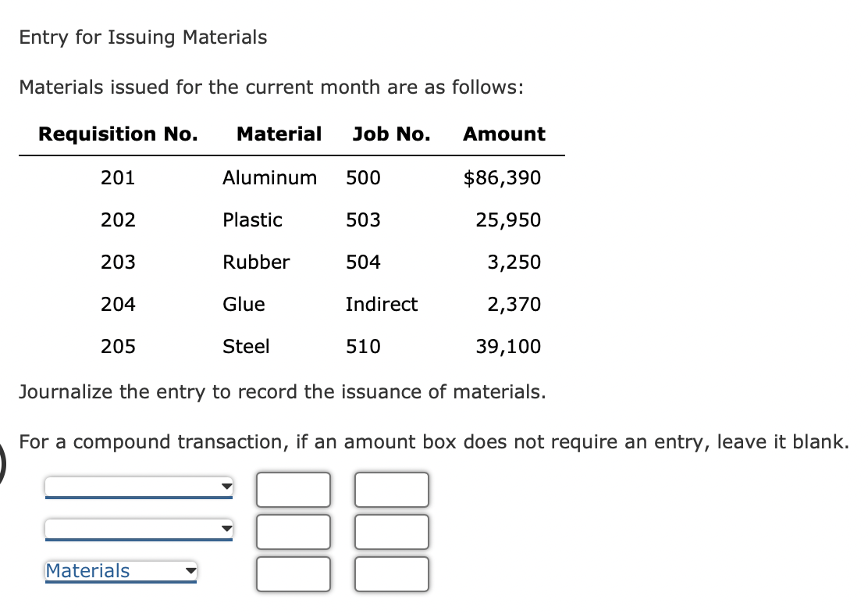Click the first row credit amount box
868x614 pixels.
(391, 490)
